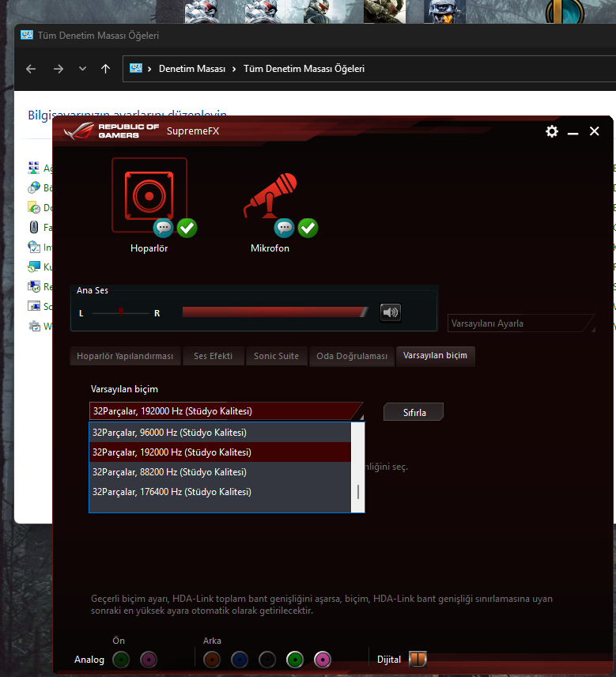Go forward in the Control Panel window
This screenshot has width=616, height=677.
pyautogui.click(x=59, y=69)
